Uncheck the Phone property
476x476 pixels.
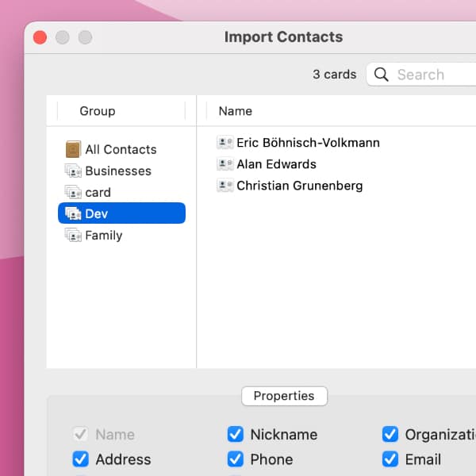click(236, 459)
